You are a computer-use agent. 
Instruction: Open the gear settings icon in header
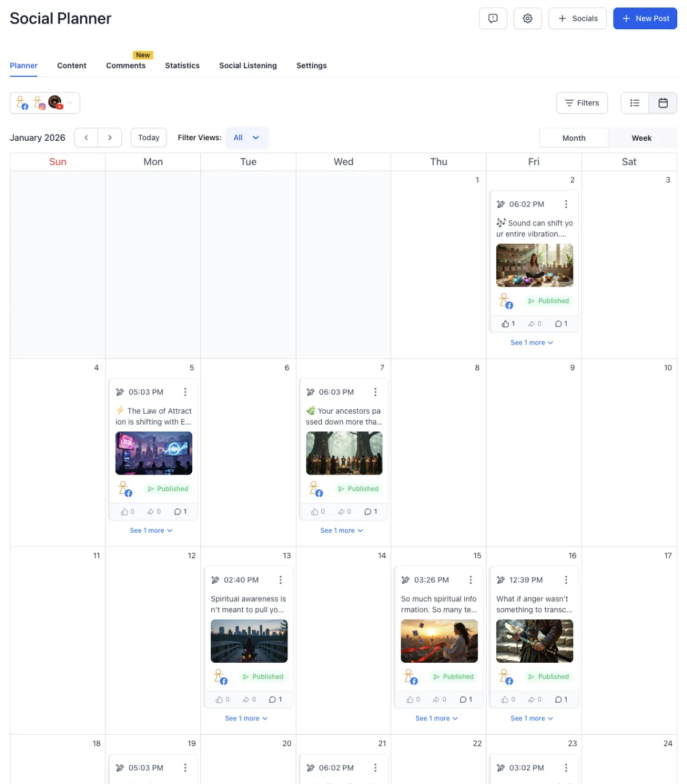[528, 18]
